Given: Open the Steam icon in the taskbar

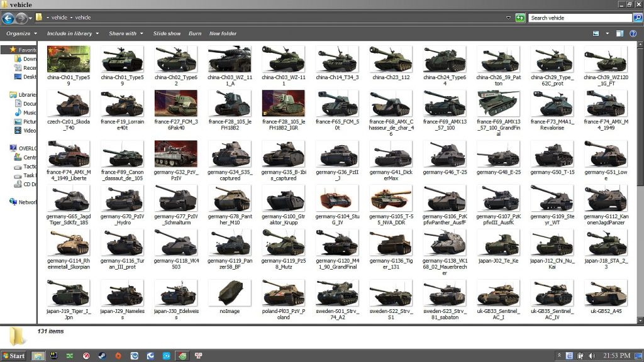Looking at the screenshot, I should (x=103, y=355).
